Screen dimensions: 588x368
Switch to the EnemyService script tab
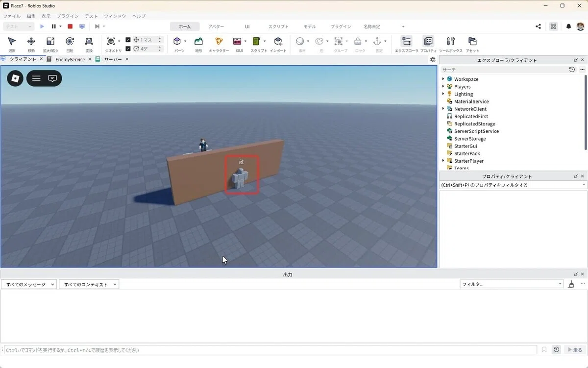click(70, 59)
